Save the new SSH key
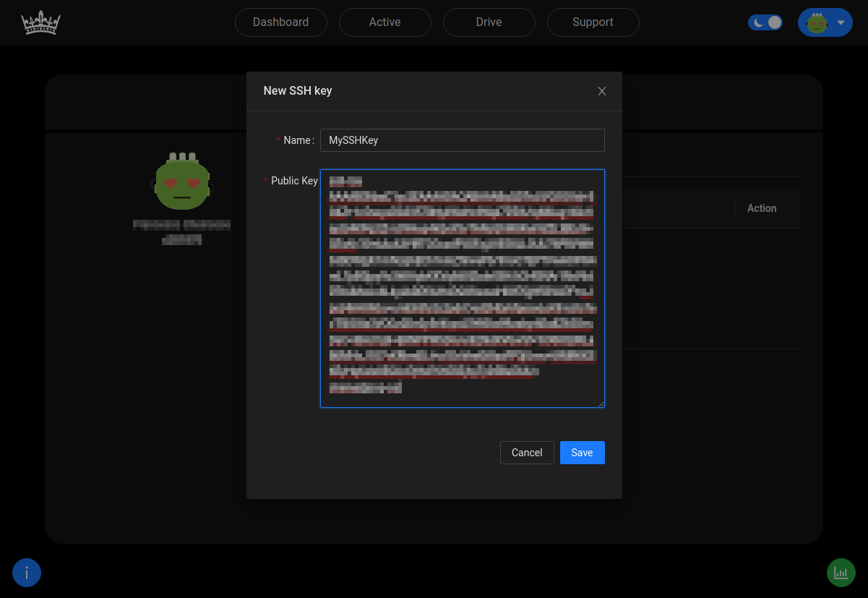The height and width of the screenshot is (598, 868). [582, 452]
